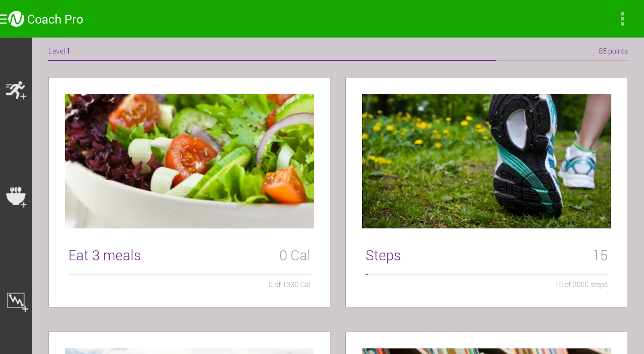This screenshot has height=354, width=644.
Task: Open the running shoe image
Action: coord(486,161)
